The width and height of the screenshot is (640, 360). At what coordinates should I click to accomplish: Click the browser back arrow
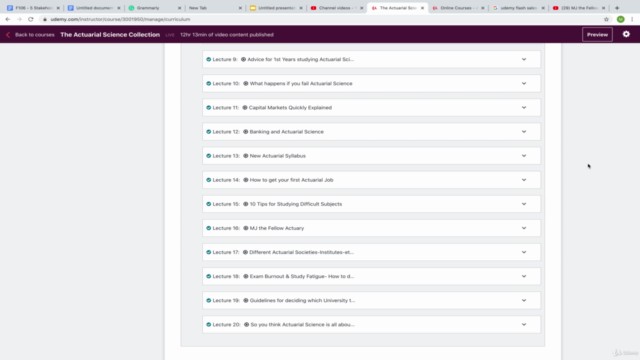[8, 19]
